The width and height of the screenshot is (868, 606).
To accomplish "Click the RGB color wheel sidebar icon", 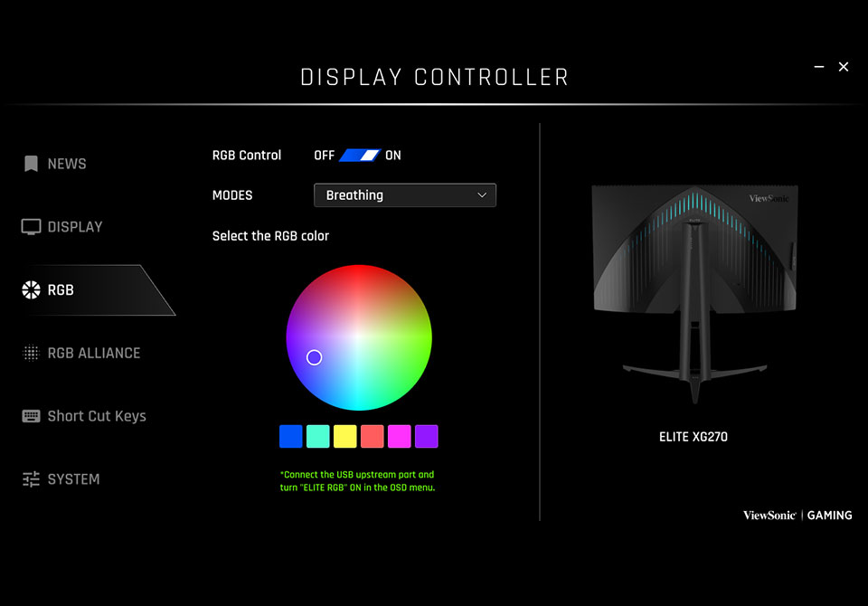I will (31, 289).
